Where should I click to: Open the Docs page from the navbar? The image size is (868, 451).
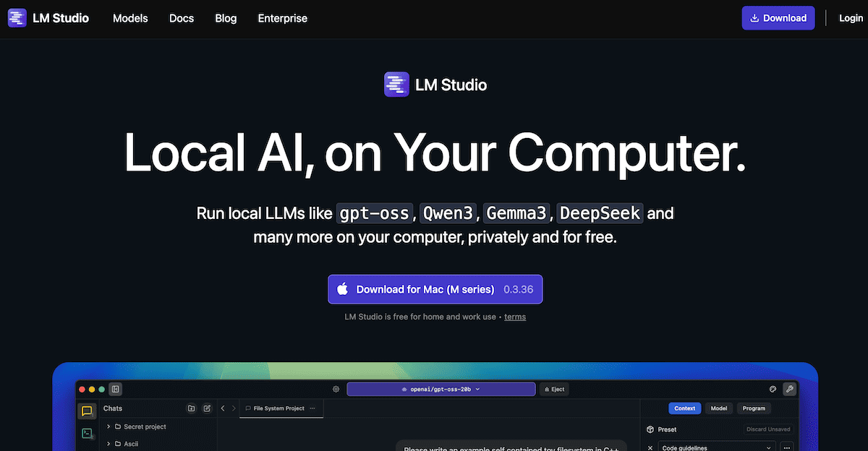pos(181,18)
